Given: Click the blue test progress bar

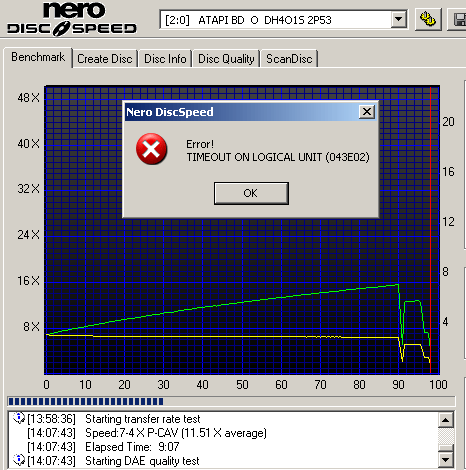Looking at the screenshot, I should (231, 401).
